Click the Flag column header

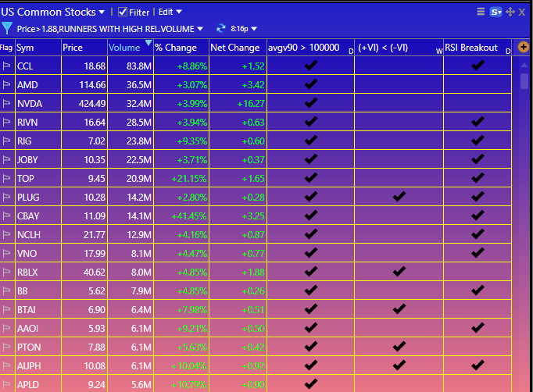click(x=7, y=48)
